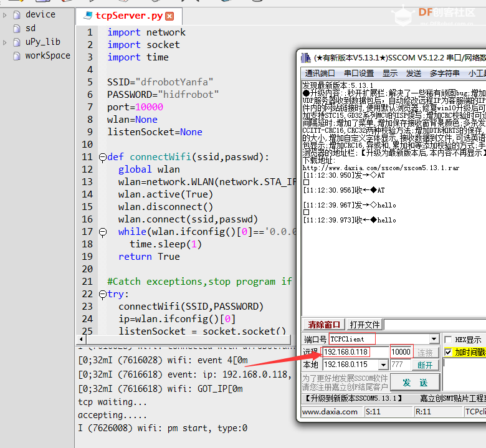Click the R:11 received counter
Viewport: 486px width, 448px height.
pyautogui.click(x=423, y=412)
